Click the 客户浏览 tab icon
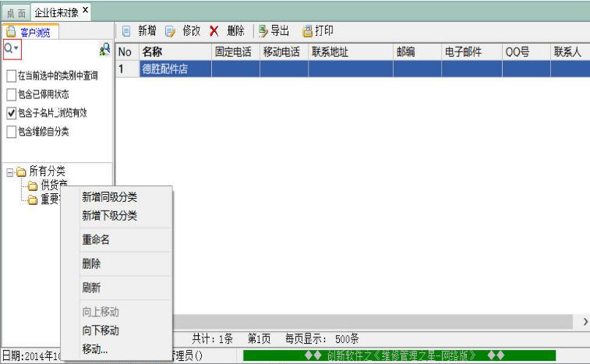The width and height of the screenshot is (590, 364). (x=11, y=32)
